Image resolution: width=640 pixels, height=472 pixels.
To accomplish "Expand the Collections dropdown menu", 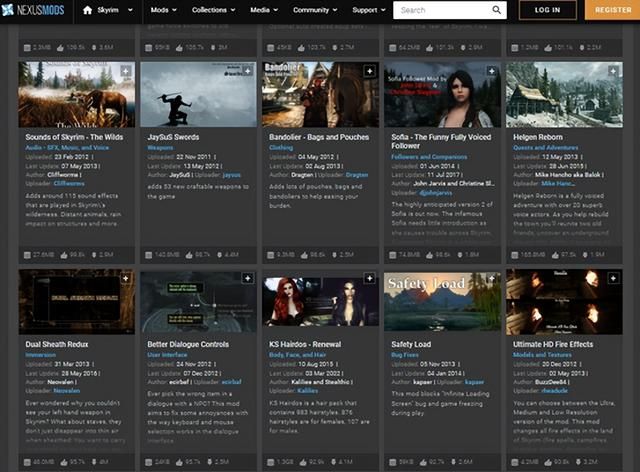I will pos(214,10).
